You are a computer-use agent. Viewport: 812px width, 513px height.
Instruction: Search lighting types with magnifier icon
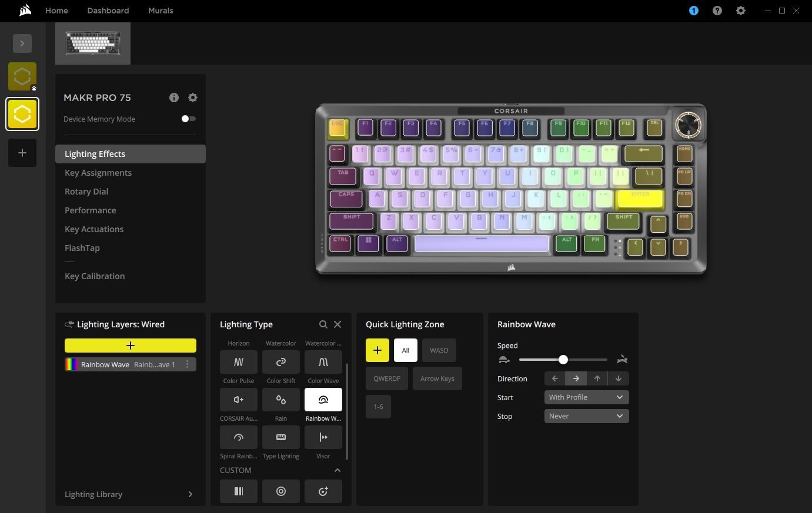point(323,324)
